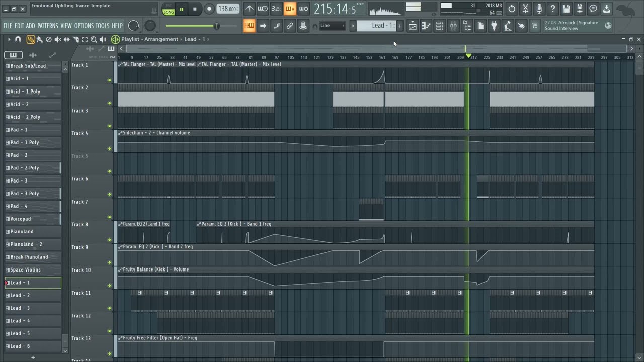Open pattern menu arrow left of Lead - 1
Image resolution: width=644 pixels, height=362 pixels.
click(353, 26)
